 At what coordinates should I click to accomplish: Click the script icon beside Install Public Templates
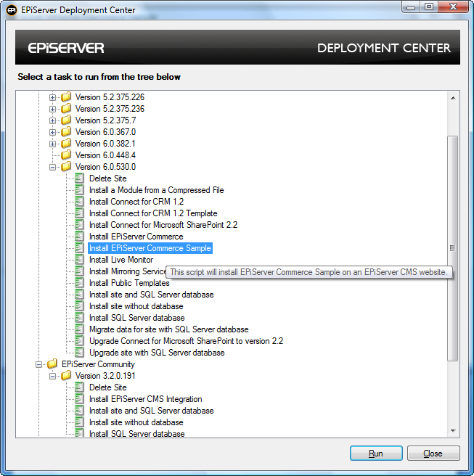pyautogui.click(x=80, y=283)
